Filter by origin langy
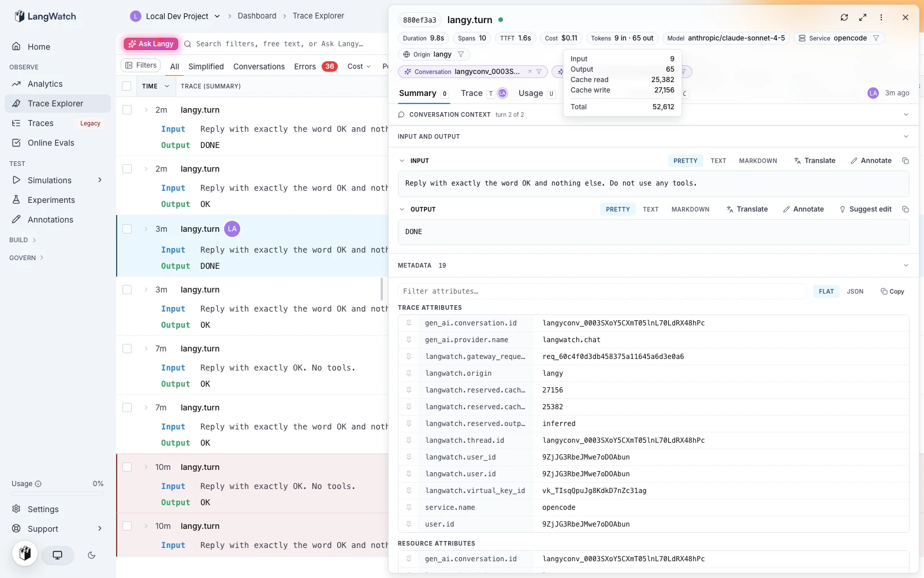 [461, 54]
